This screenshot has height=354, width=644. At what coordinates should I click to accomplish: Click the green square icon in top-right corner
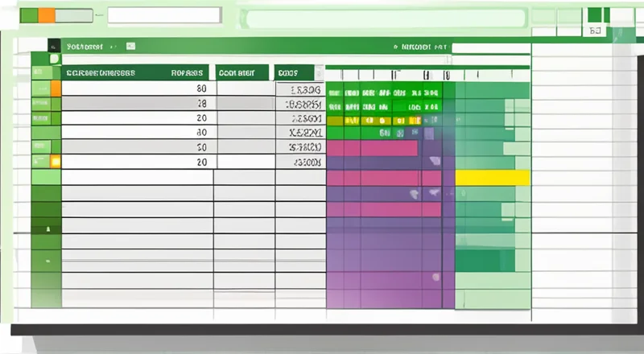pyautogui.click(x=594, y=14)
